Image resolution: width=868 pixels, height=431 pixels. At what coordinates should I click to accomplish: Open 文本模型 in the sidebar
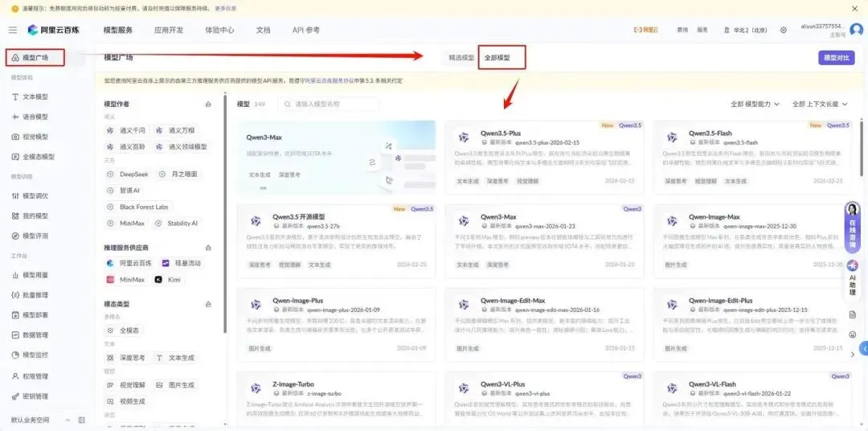click(35, 97)
